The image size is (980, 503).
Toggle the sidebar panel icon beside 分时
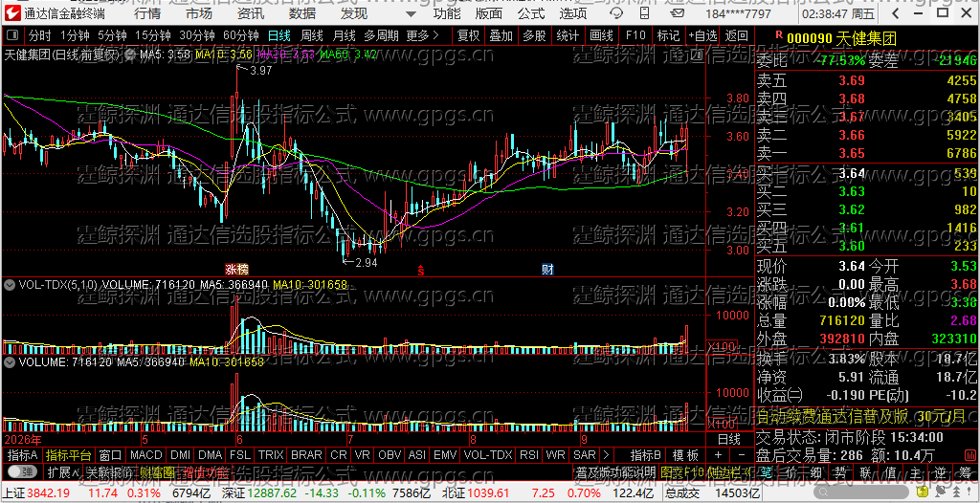pos(12,35)
